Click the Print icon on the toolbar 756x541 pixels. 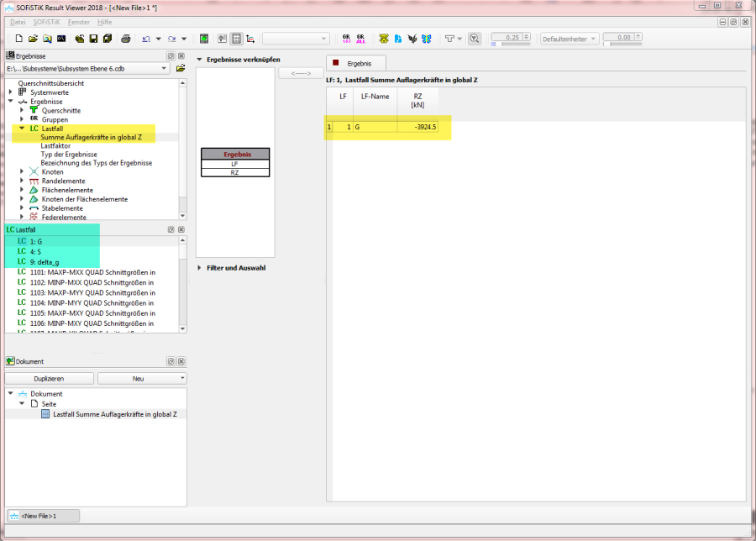(x=124, y=39)
